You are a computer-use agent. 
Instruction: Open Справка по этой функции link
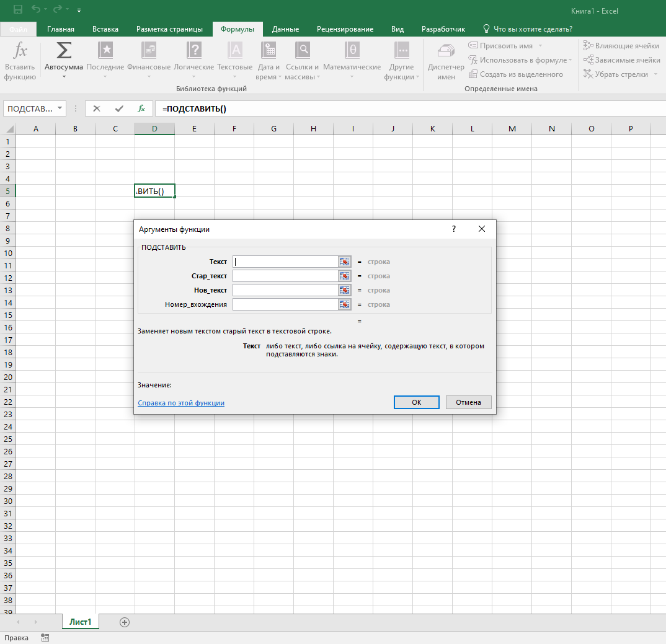click(181, 403)
